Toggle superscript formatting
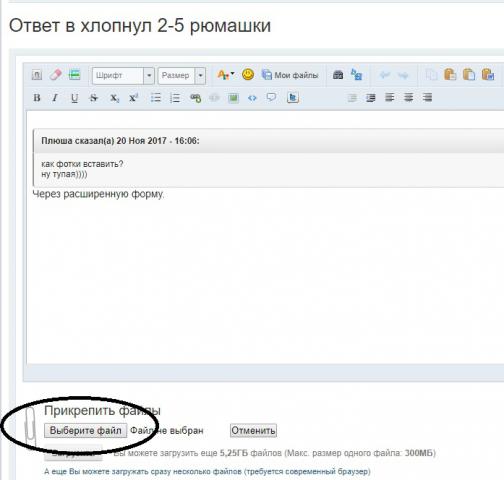The height and width of the screenshot is (480, 504). coord(133,98)
